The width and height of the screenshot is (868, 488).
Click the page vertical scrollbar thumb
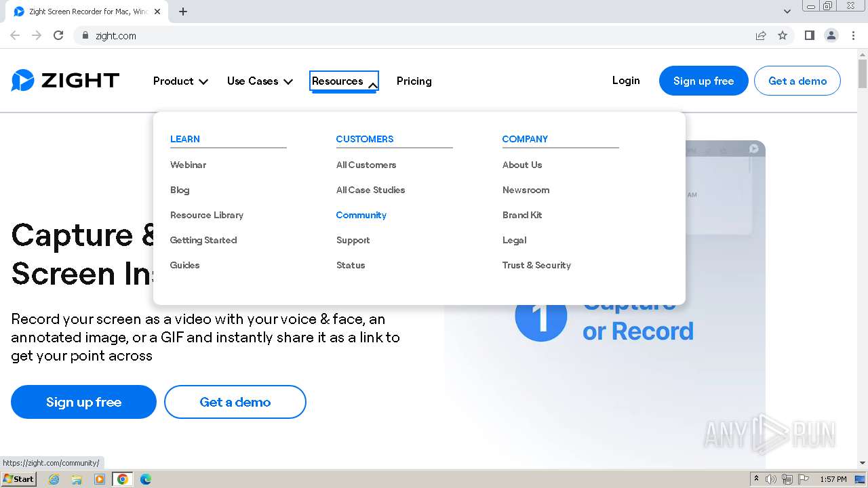tap(862, 75)
